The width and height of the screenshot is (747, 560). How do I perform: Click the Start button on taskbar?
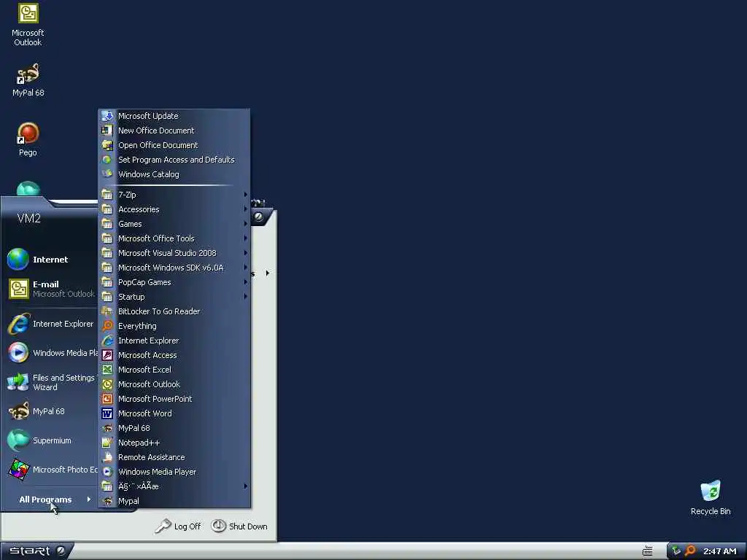[36, 551]
